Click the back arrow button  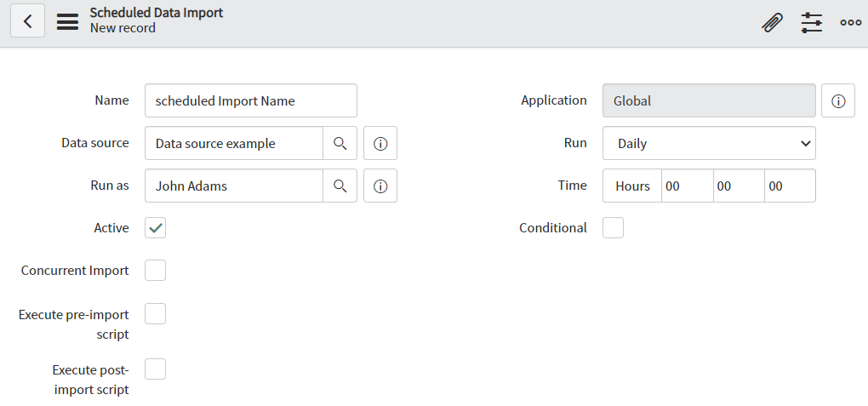pos(28,21)
